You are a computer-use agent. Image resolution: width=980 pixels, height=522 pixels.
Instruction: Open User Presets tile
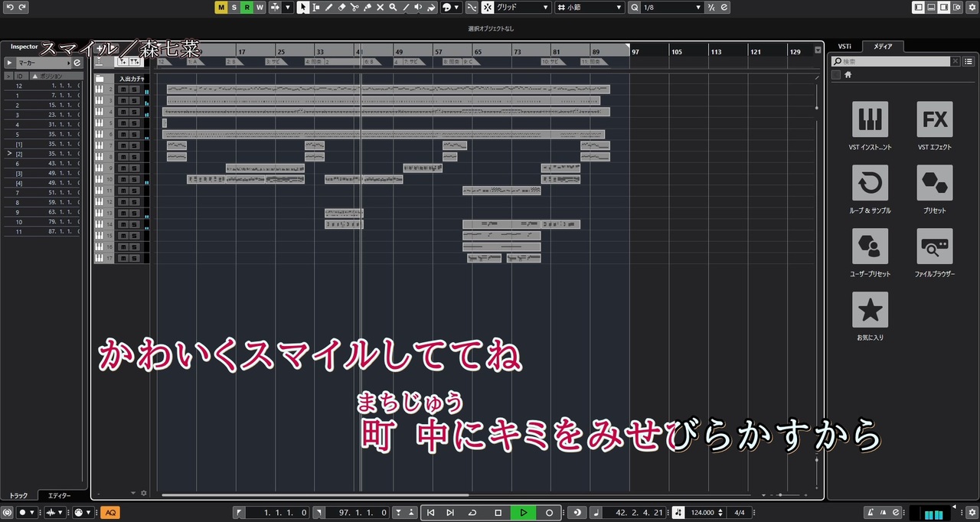[x=870, y=246]
